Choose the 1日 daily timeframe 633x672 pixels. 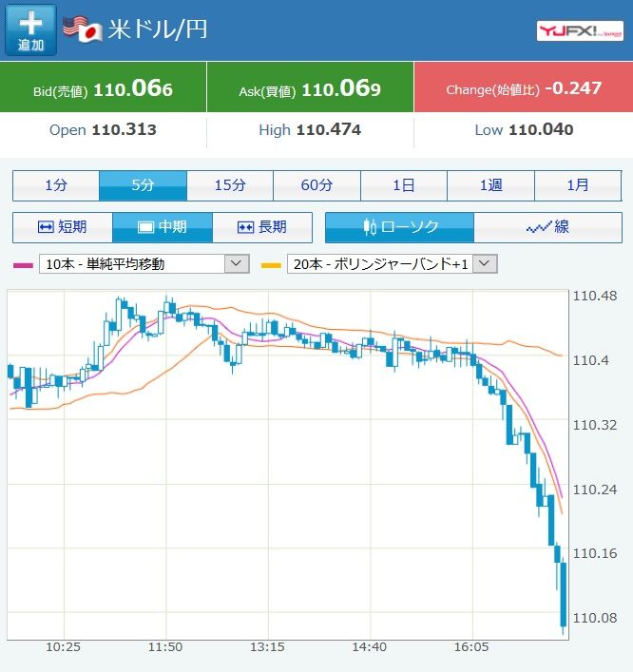point(404,185)
